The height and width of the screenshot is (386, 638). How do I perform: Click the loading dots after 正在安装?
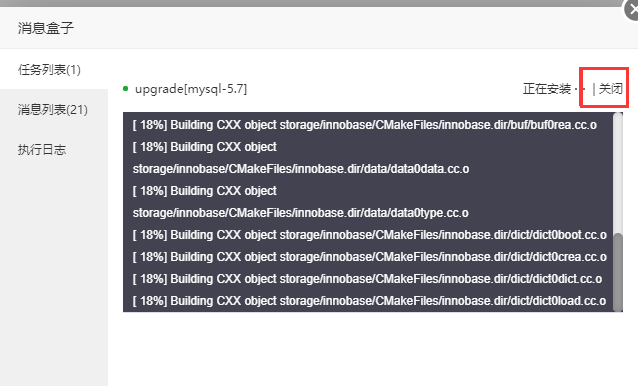click(x=580, y=89)
